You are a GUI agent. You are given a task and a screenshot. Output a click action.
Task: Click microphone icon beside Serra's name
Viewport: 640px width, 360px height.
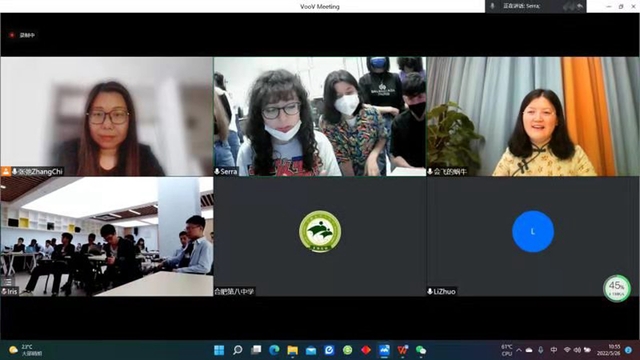pos(217,172)
